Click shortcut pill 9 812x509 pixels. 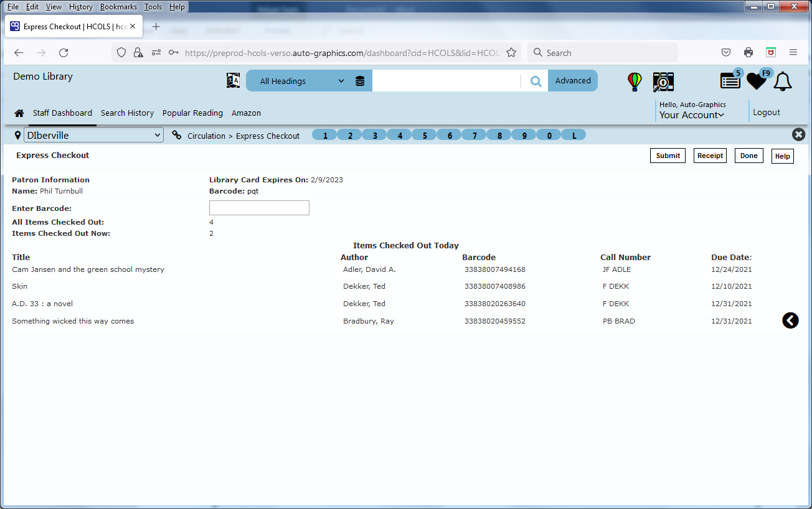pyautogui.click(x=524, y=135)
